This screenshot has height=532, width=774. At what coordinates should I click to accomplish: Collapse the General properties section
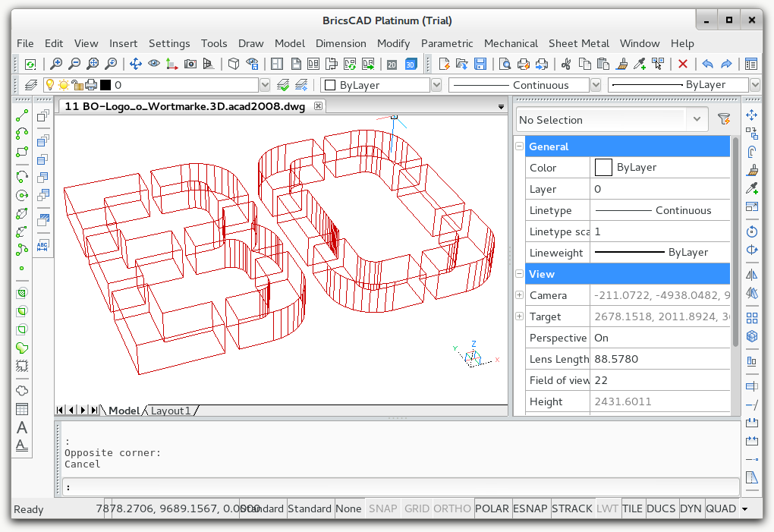[520, 146]
